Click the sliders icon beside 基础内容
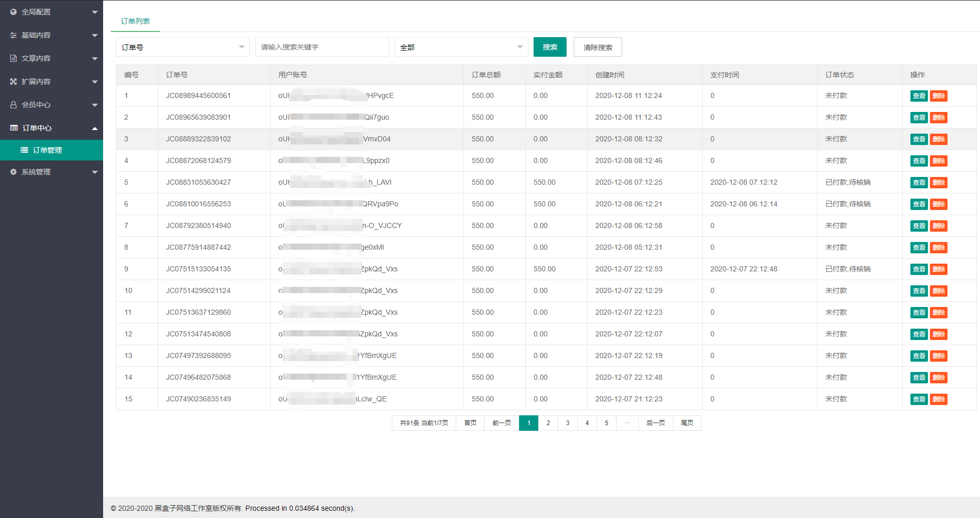The width and height of the screenshot is (980, 518). 13,35
